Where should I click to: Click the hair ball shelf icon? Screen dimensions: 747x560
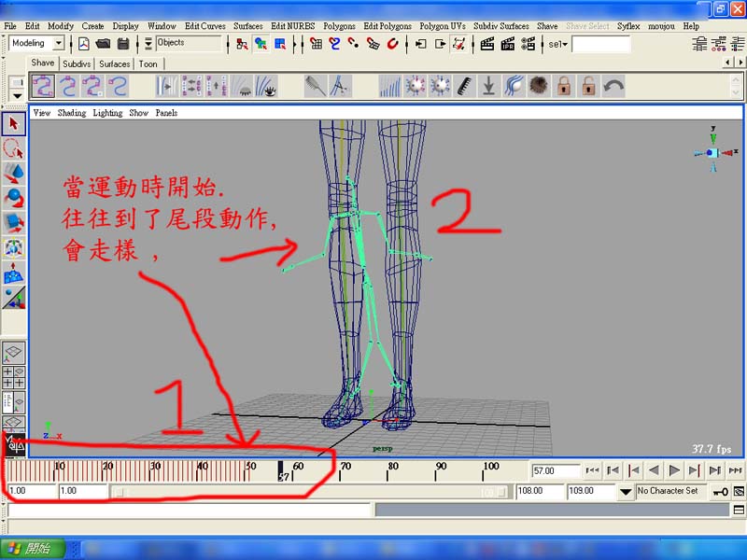pos(539,86)
